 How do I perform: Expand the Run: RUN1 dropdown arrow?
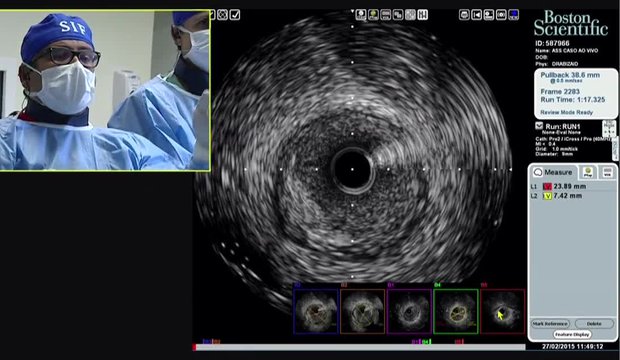click(x=539, y=126)
